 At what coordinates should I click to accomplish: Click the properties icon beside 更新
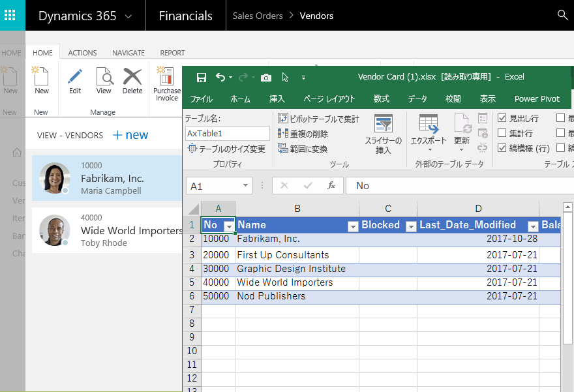[483, 118]
